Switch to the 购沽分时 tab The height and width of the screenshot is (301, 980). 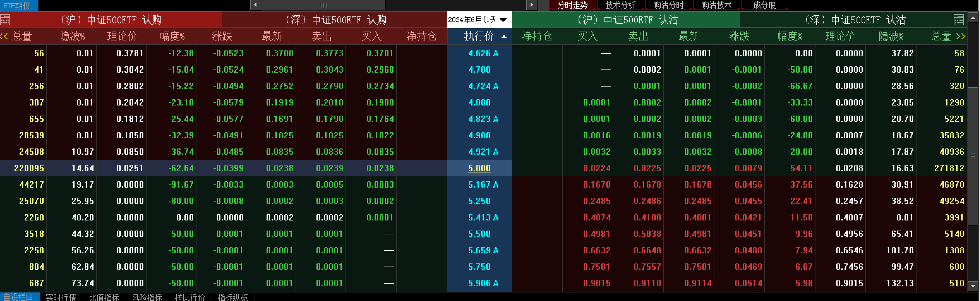point(668,5)
